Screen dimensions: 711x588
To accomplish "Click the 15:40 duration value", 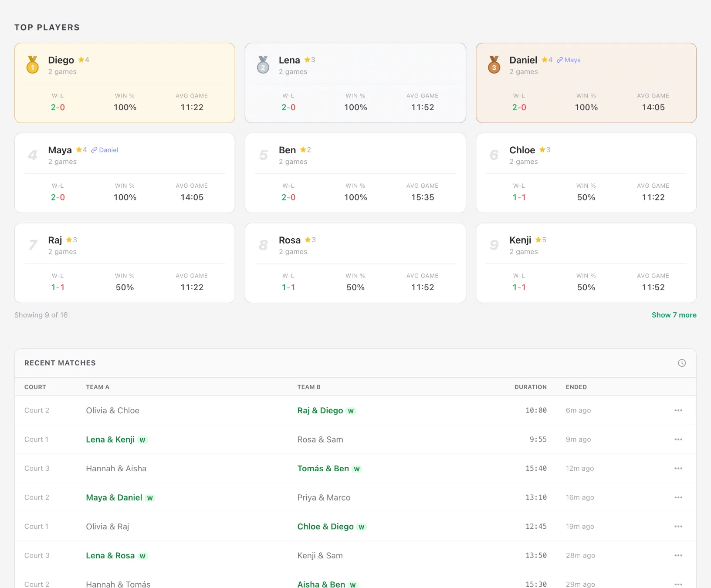I will tap(536, 468).
